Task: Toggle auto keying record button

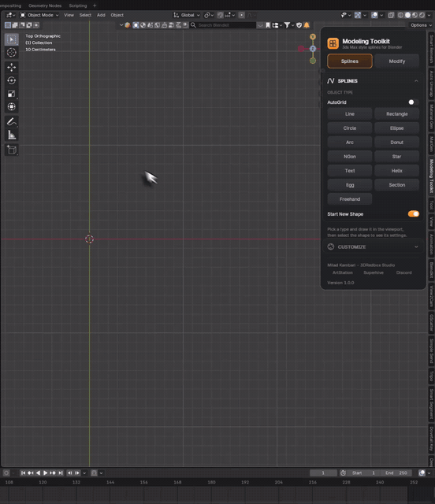Action: tap(6, 472)
